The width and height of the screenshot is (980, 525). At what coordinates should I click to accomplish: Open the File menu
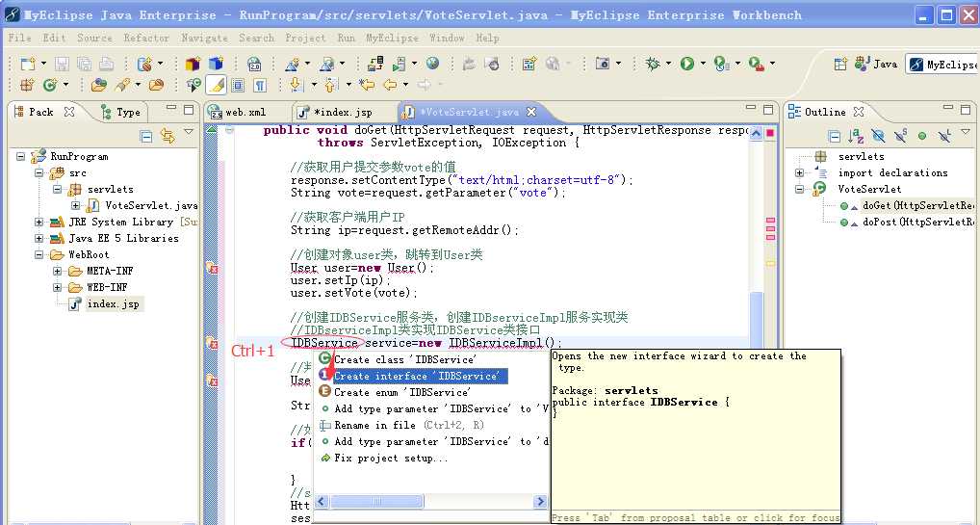click(x=19, y=38)
